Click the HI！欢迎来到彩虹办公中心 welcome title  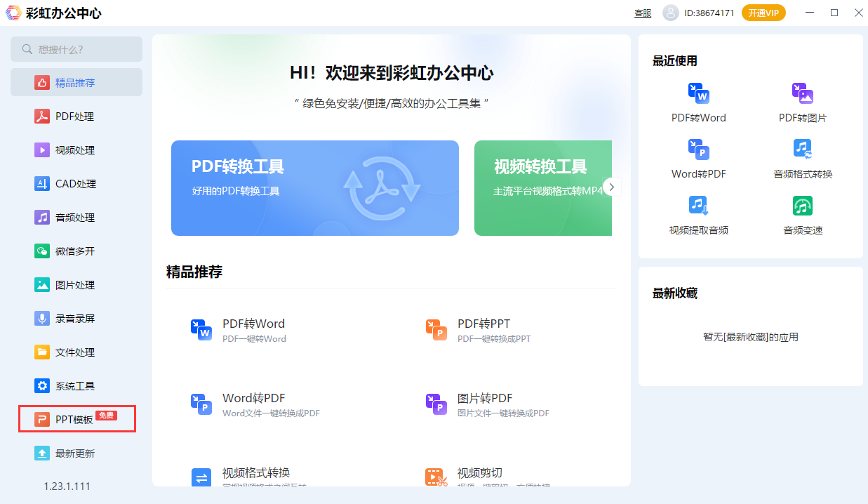click(x=392, y=73)
